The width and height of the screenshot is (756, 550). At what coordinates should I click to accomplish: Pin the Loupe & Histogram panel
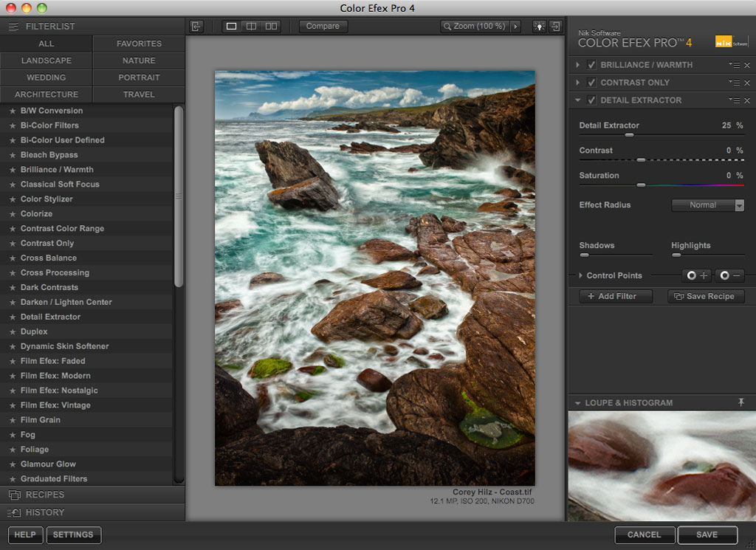tap(741, 402)
